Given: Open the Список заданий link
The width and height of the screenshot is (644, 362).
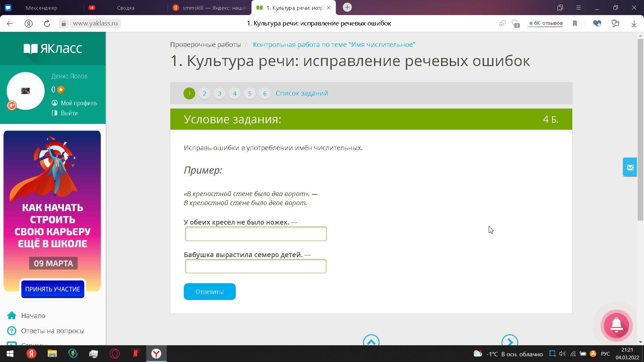Looking at the screenshot, I should tap(302, 93).
